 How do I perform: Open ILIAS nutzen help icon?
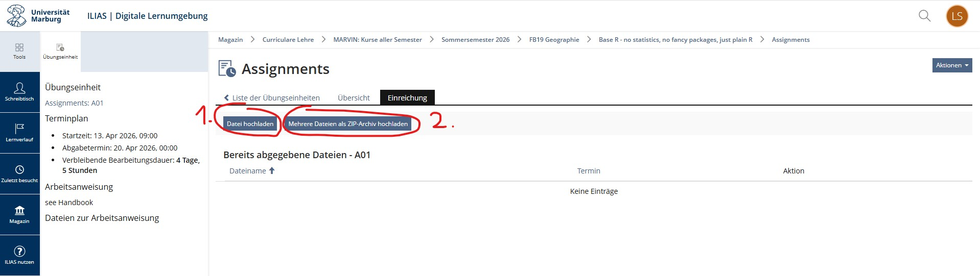click(19, 255)
